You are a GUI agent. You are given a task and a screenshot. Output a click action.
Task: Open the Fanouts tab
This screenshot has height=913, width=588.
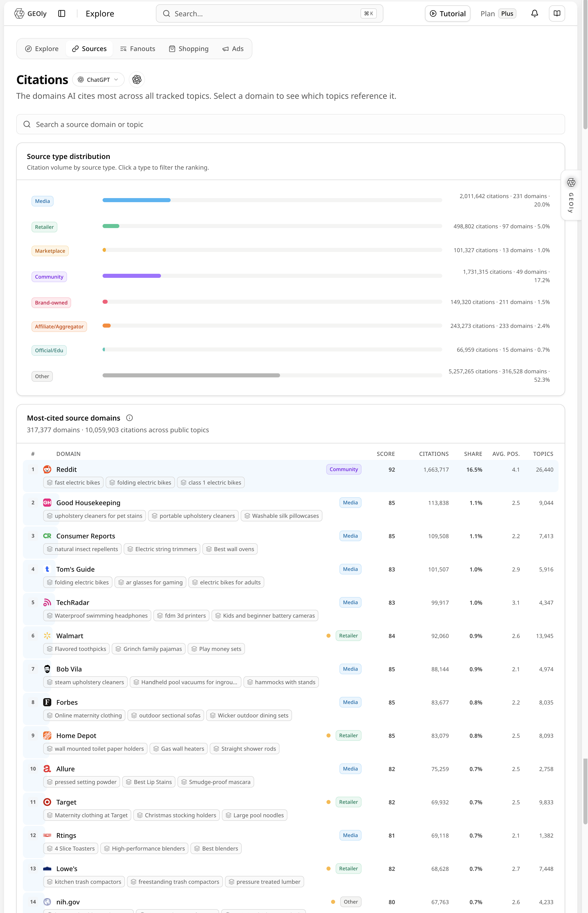138,49
